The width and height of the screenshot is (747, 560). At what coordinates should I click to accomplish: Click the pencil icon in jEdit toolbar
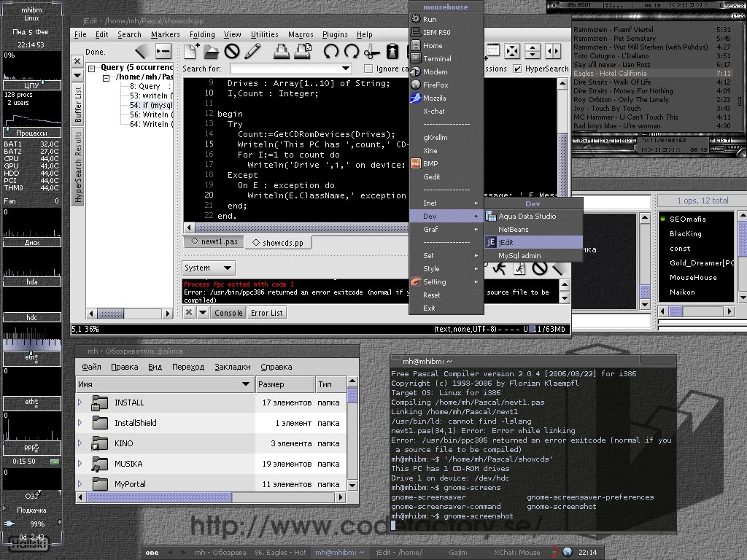(x=252, y=51)
